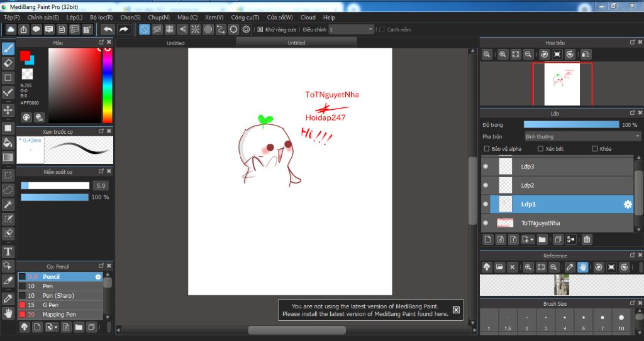Screen dimensions: 644x341
Task: Select the Gradient tool
Action: point(8,157)
